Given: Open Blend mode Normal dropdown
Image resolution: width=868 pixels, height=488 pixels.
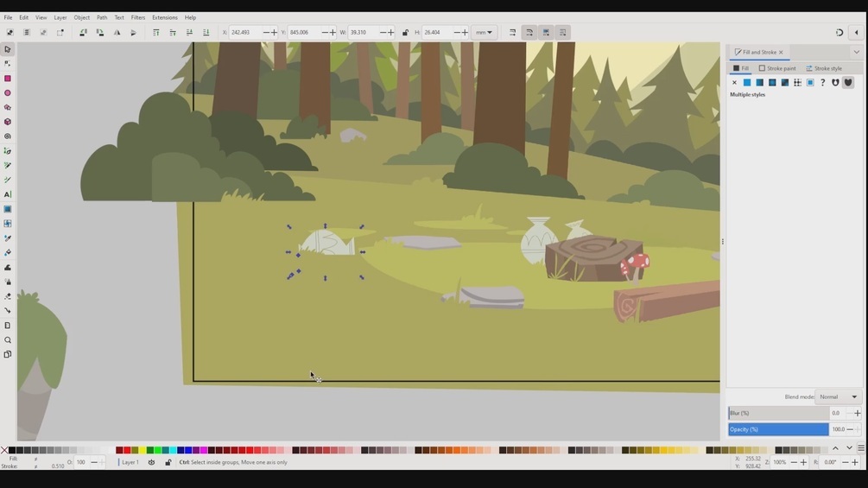Looking at the screenshot, I should (x=839, y=396).
